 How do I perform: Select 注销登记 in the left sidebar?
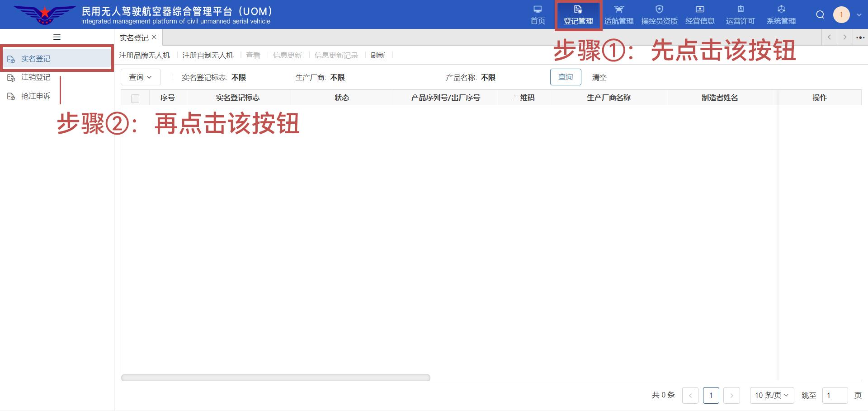[x=36, y=78]
